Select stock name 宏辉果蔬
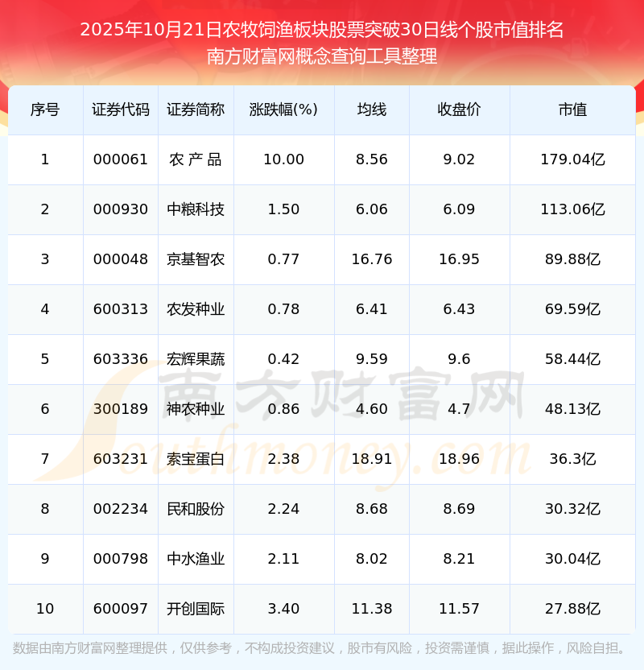 coord(196,359)
